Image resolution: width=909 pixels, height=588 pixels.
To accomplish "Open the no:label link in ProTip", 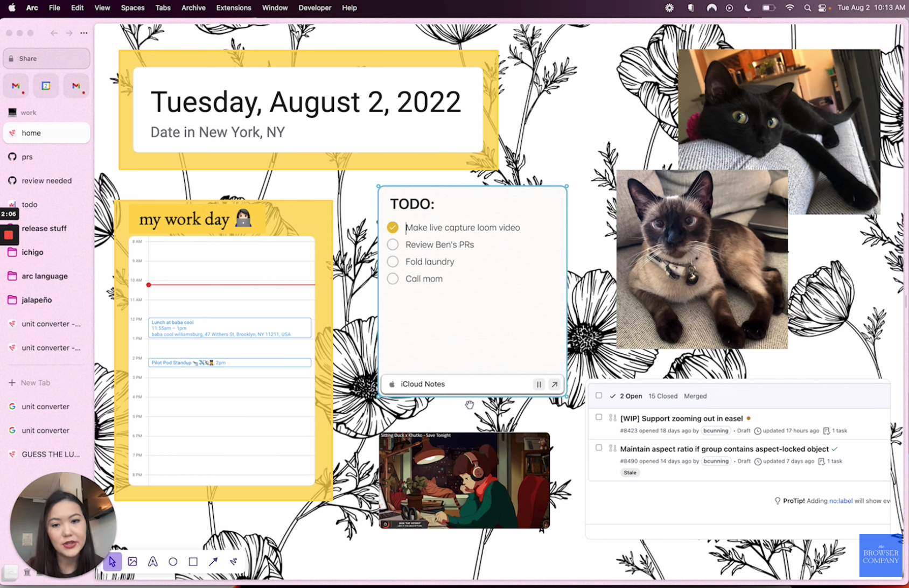I will point(841,501).
